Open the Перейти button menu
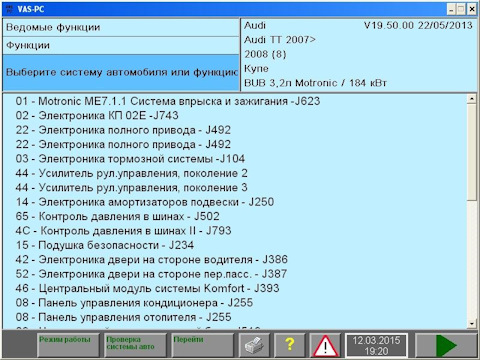480x360 pixels. (202, 346)
